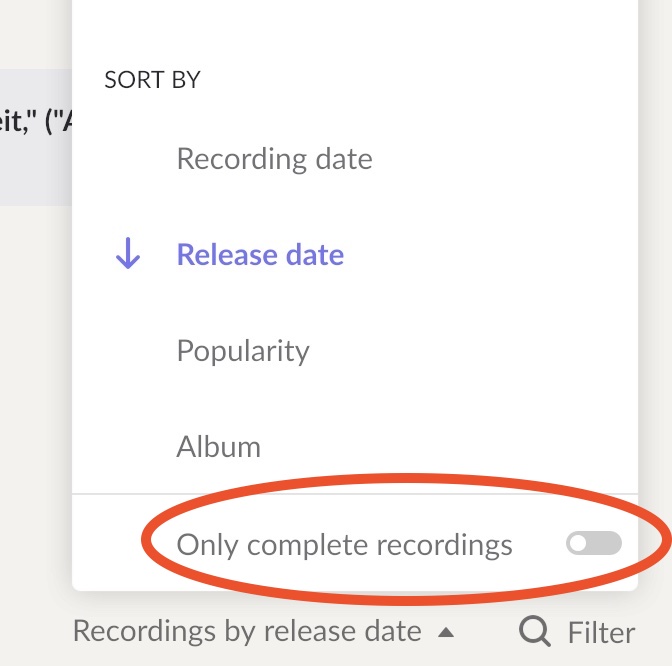Click the Recordings by release date label

(247, 631)
